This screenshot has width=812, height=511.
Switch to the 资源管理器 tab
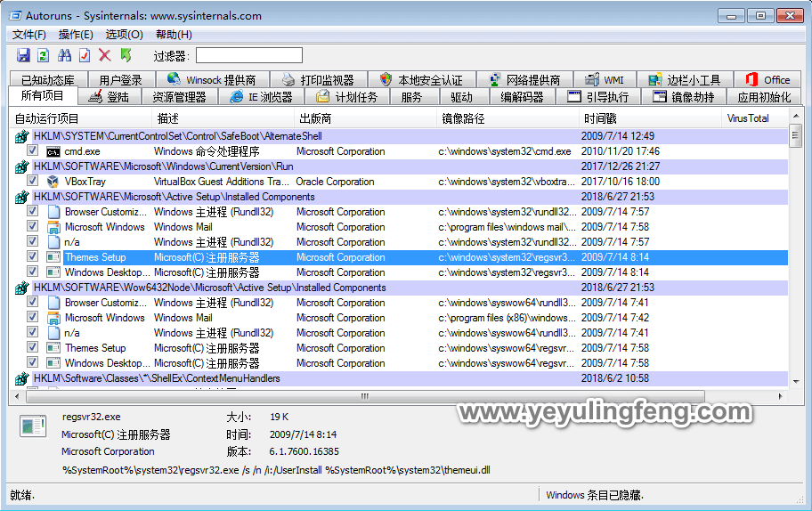179,97
